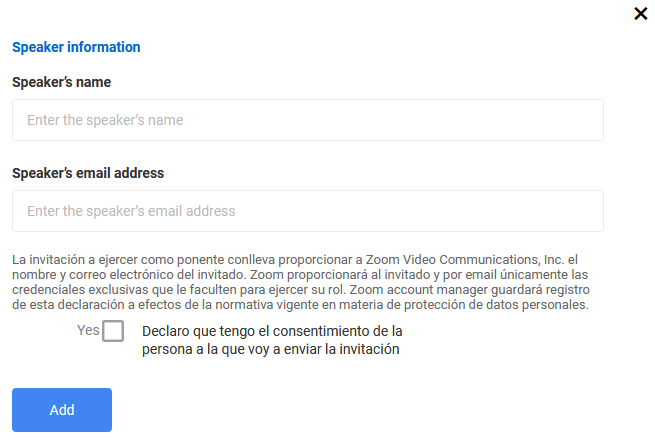Tick the consent declaration checkbox

click(x=113, y=331)
